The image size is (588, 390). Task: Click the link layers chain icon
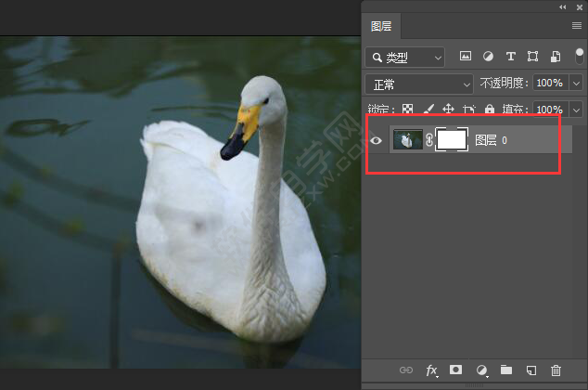click(x=406, y=370)
